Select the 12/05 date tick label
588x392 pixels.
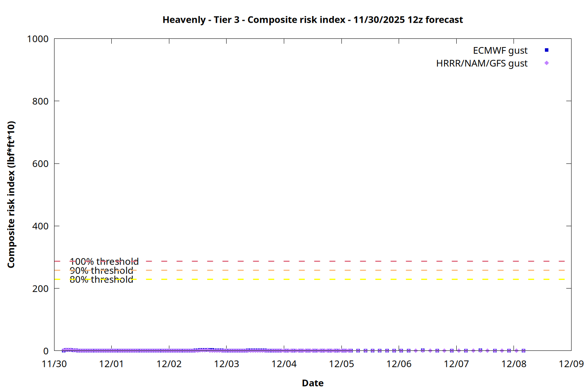pos(341,364)
